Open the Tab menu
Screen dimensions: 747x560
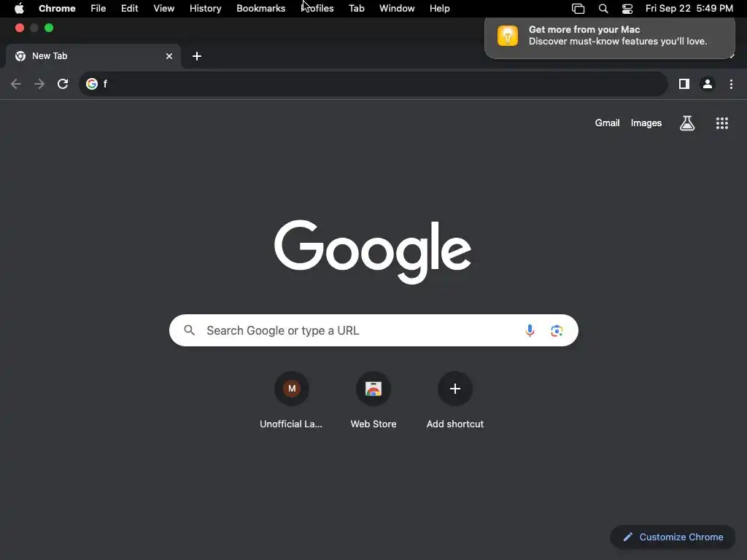pyautogui.click(x=357, y=9)
